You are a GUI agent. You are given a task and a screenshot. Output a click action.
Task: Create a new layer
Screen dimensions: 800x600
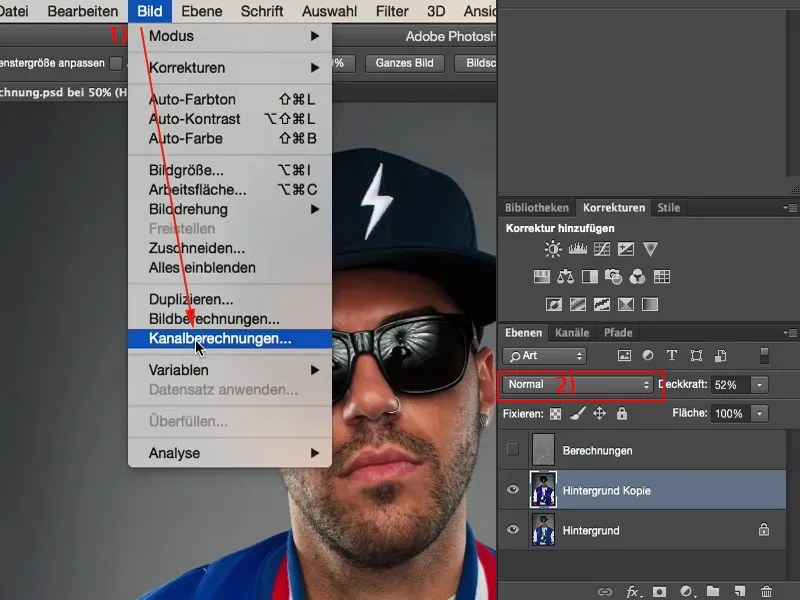coord(739,591)
